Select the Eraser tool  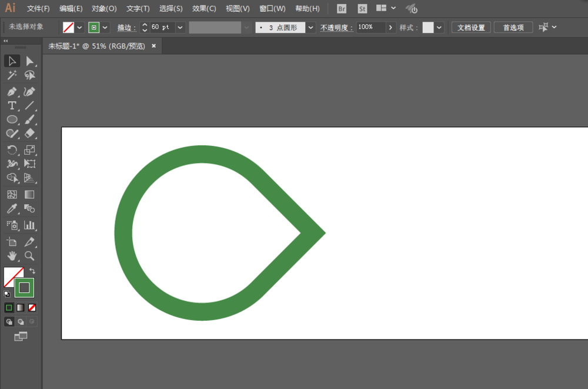[31, 134]
